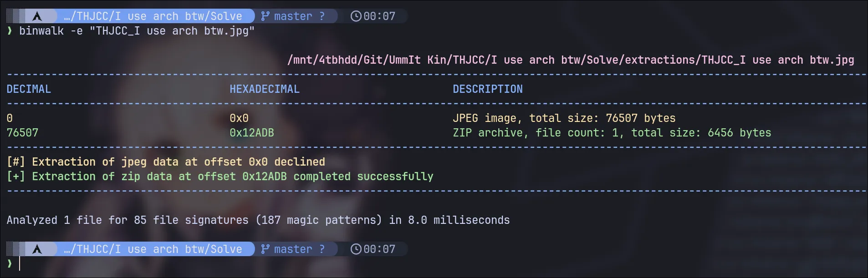Image resolution: width=868 pixels, height=278 pixels.
Task: Click the ZIP archive description row
Action: [x=612, y=133]
